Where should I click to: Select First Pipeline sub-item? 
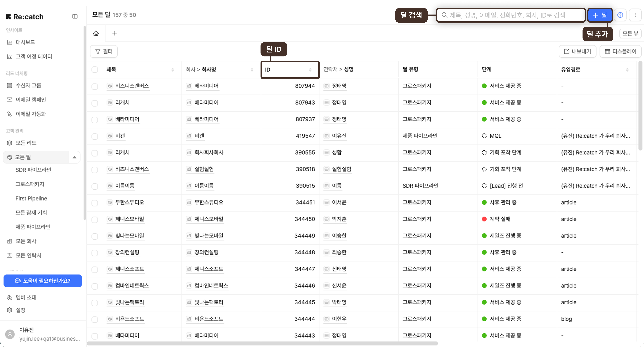coord(31,199)
